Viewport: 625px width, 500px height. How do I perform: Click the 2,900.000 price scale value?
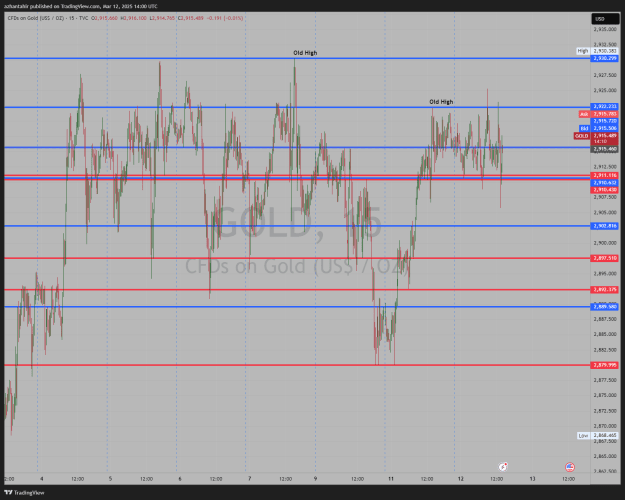click(605, 243)
